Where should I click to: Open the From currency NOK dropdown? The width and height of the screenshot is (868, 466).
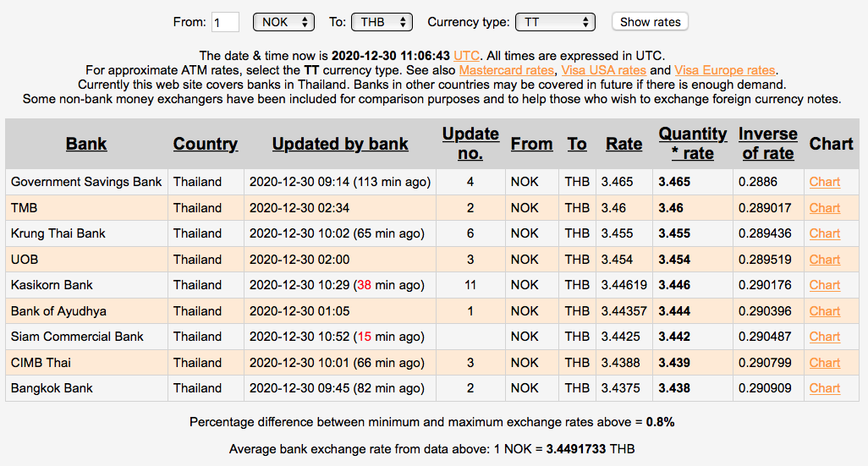283,22
